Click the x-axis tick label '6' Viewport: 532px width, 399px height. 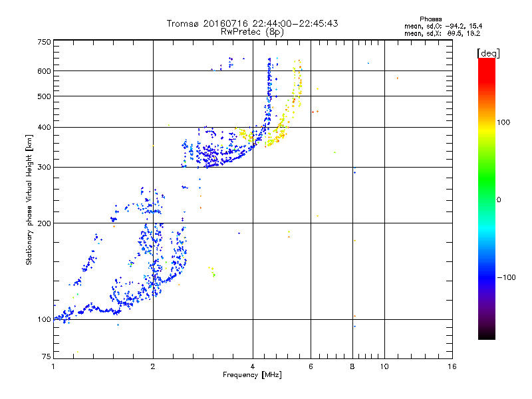(x=311, y=366)
